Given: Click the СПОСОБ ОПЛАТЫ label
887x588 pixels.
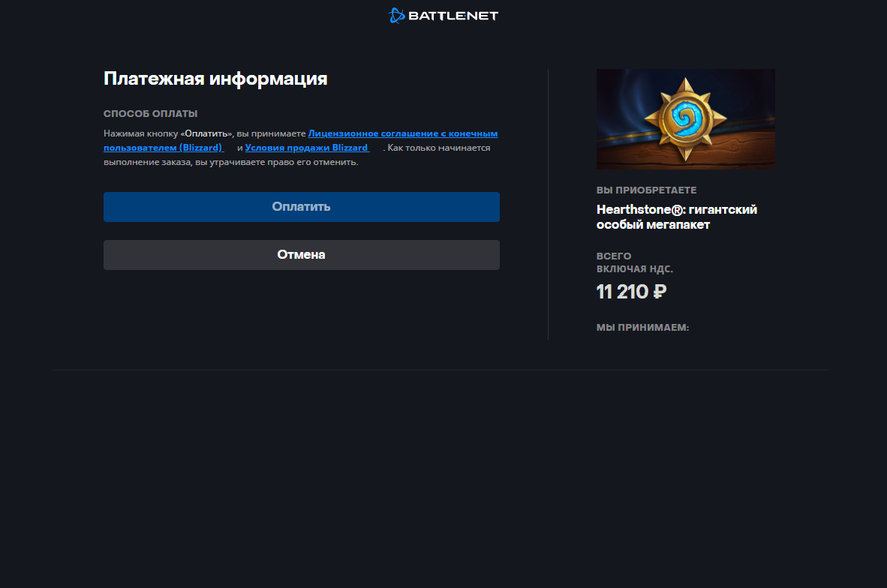Looking at the screenshot, I should coord(151,114).
